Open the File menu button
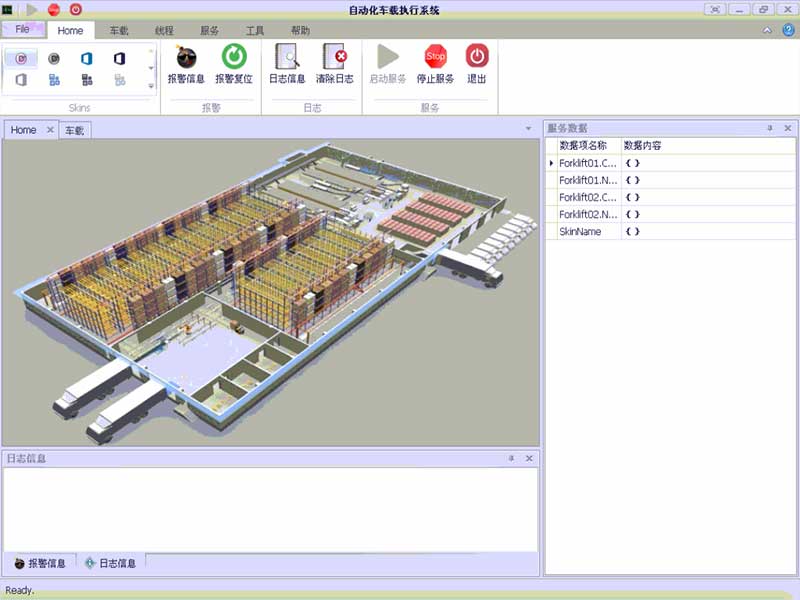The height and width of the screenshot is (600, 800). pos(22,30)
